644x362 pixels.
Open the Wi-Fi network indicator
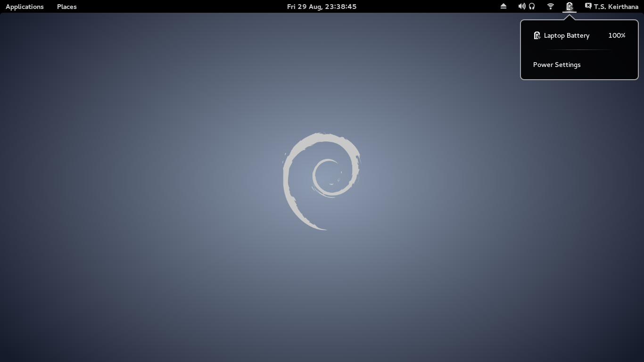tap(551, 6)
